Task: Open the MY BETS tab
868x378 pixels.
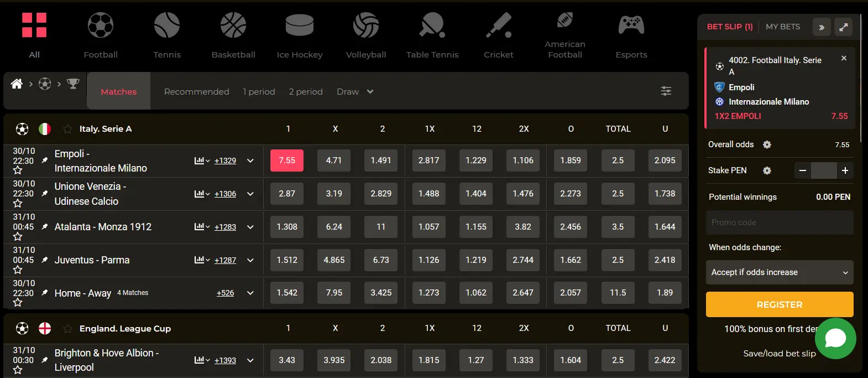Action: point(783,27)
